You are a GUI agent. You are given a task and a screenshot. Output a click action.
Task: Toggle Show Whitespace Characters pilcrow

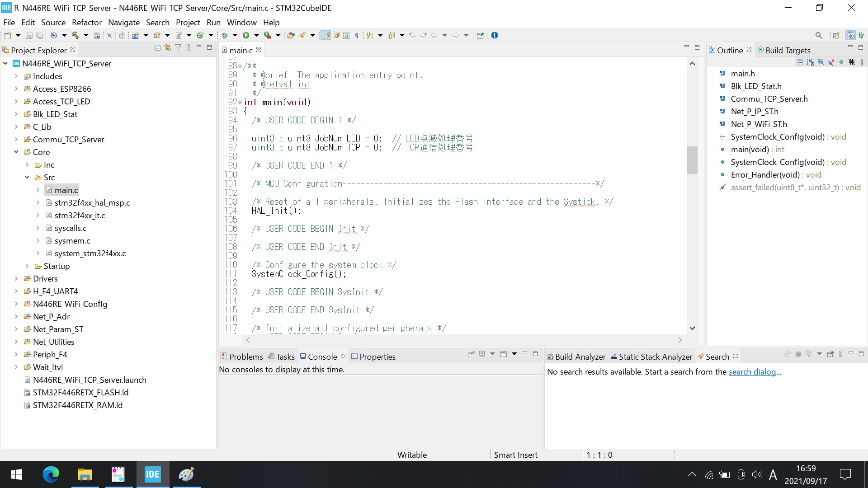click(x=357, y=35)
